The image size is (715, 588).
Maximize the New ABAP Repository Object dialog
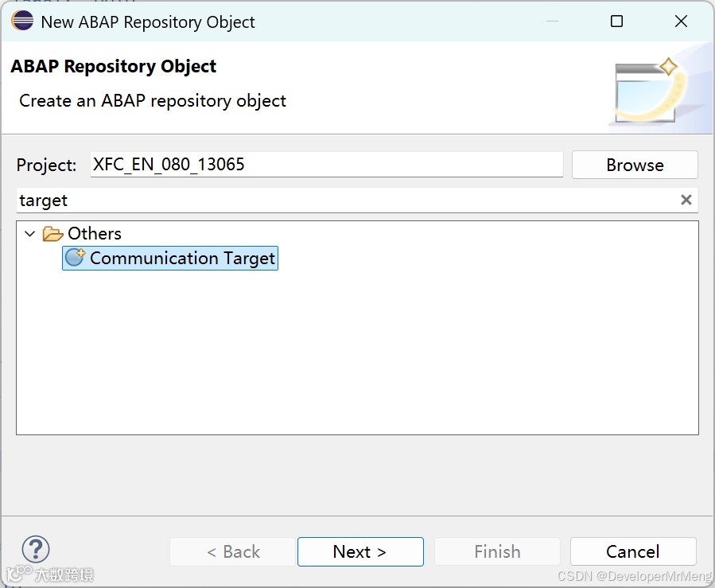616,21
